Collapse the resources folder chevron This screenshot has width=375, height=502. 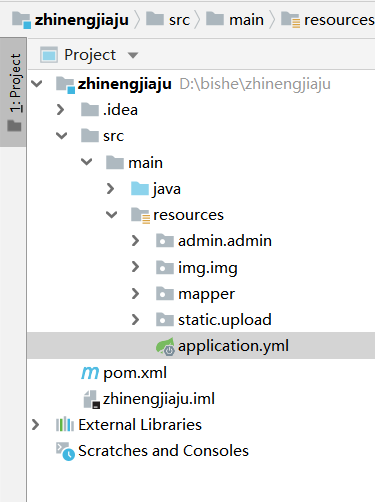pos(112,215)
